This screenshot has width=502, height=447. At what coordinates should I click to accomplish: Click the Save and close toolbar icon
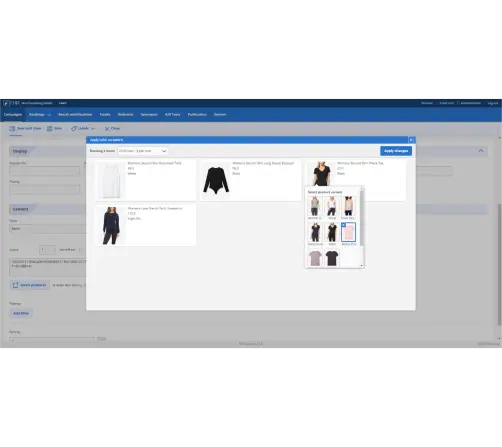pos(12,129)
